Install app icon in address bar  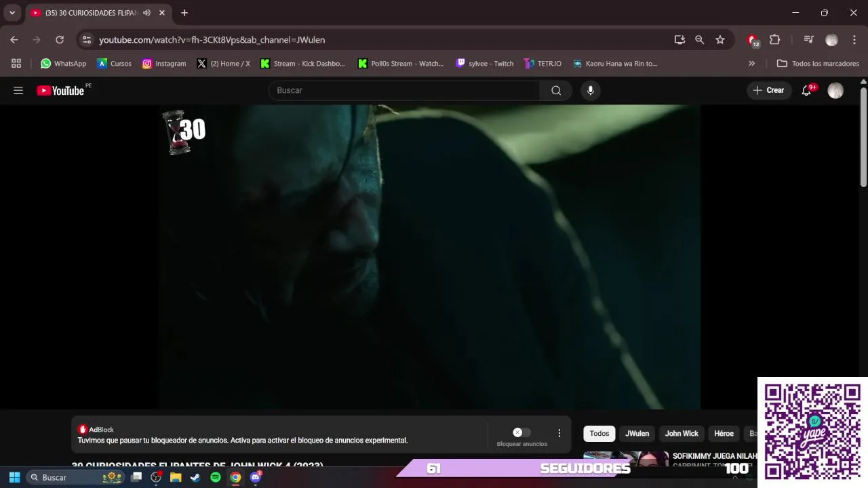679,40
